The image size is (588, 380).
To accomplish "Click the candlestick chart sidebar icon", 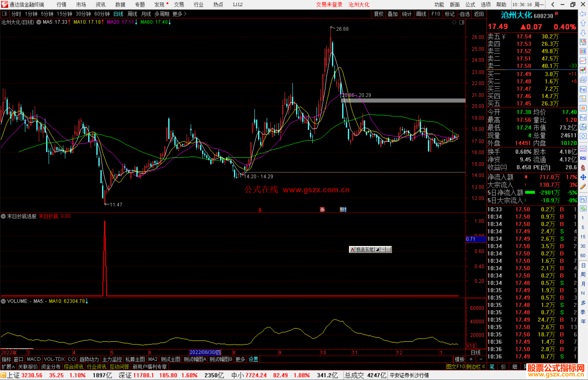I will tap(583, 70).
